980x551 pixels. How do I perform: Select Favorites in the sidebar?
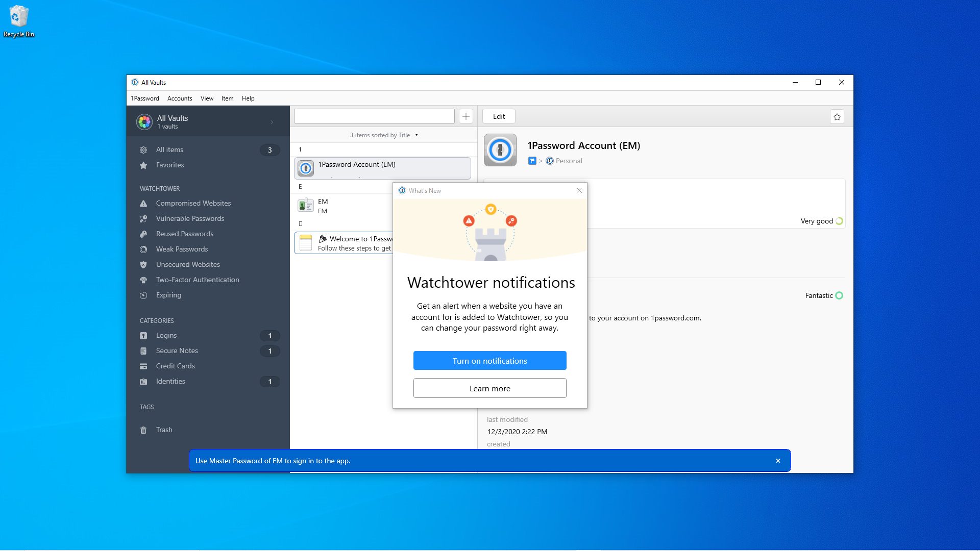pyautogui.click(x=170, y=165)
